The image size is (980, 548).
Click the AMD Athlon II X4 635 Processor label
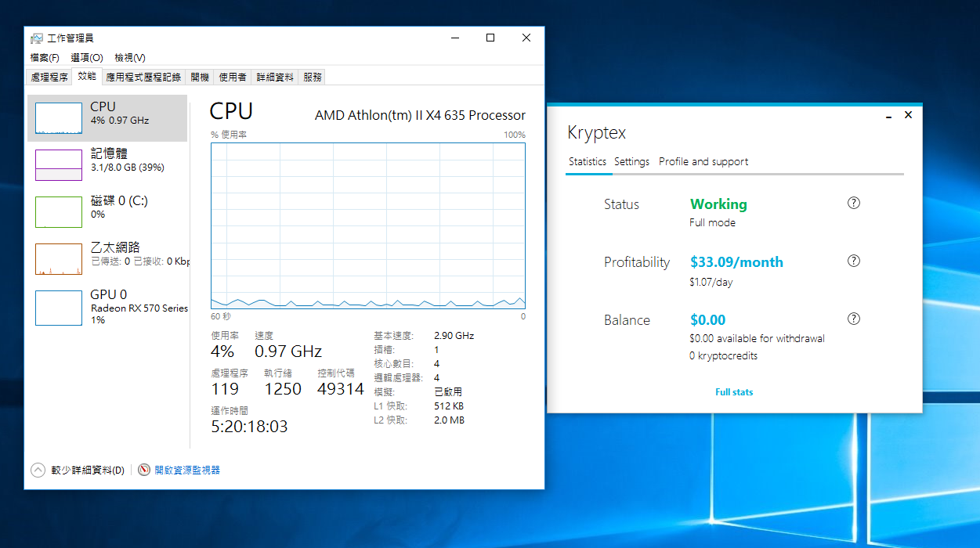tap(420, 115)
